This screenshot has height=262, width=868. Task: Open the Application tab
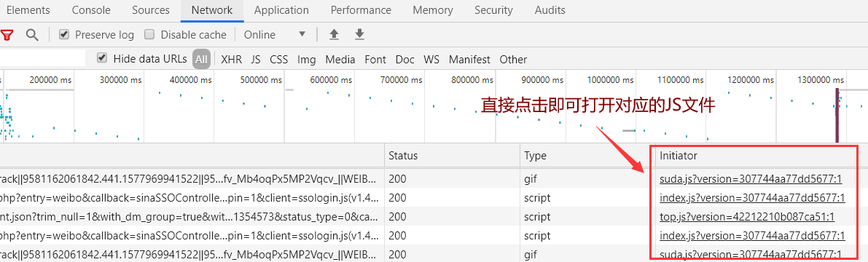281,10
